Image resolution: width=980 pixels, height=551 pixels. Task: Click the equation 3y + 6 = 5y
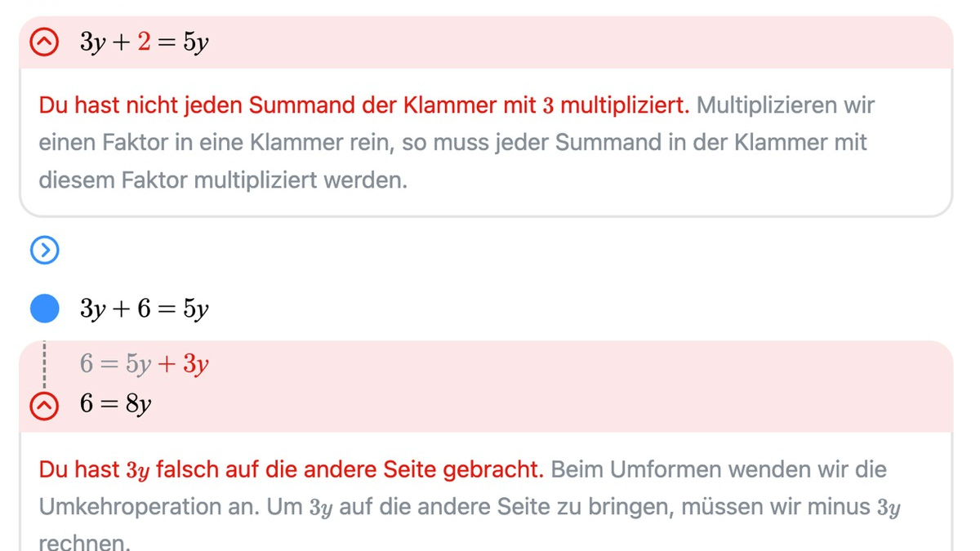144,309
